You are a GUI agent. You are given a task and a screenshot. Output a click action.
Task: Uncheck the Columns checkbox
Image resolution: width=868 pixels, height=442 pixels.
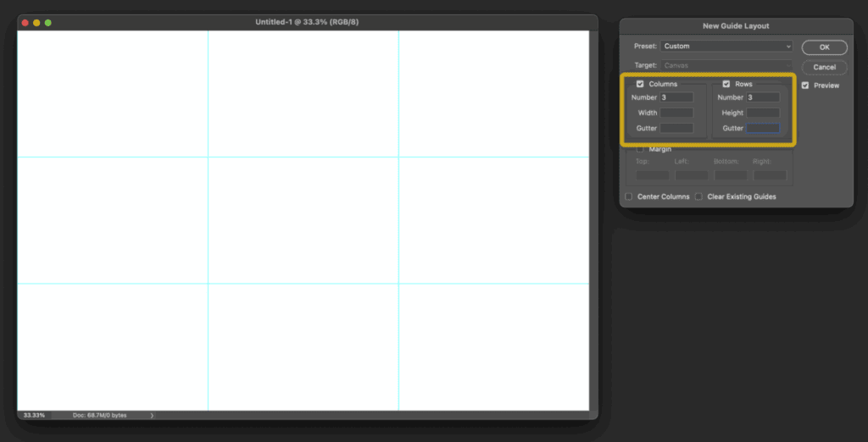pos(640,84)
